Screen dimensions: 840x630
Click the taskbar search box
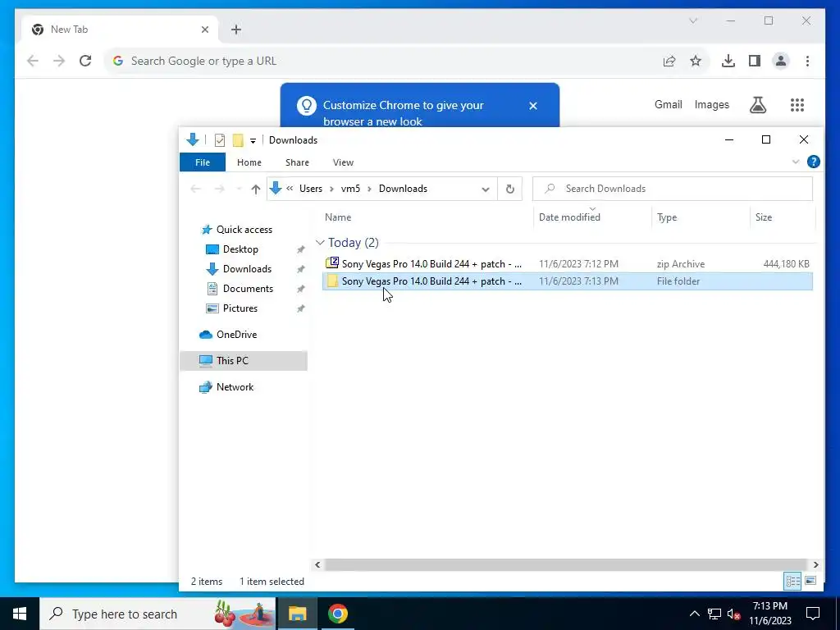coord(157,614)
